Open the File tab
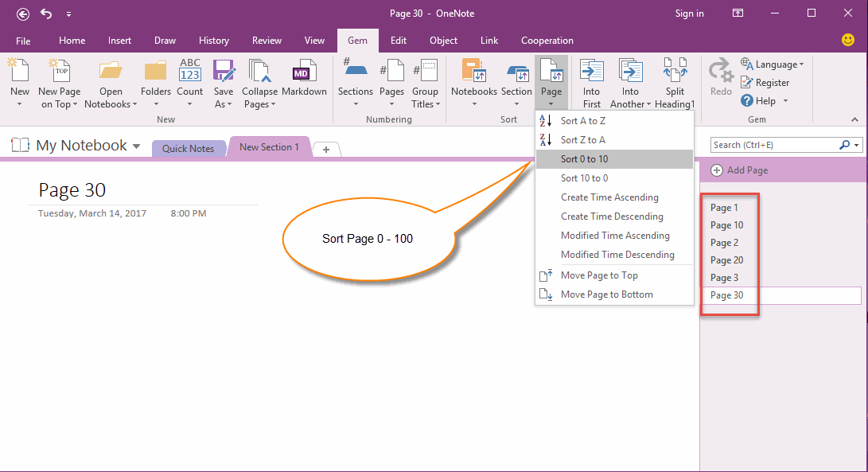Image resolution: width=868 pixels, height=472 pixels. 23,41
